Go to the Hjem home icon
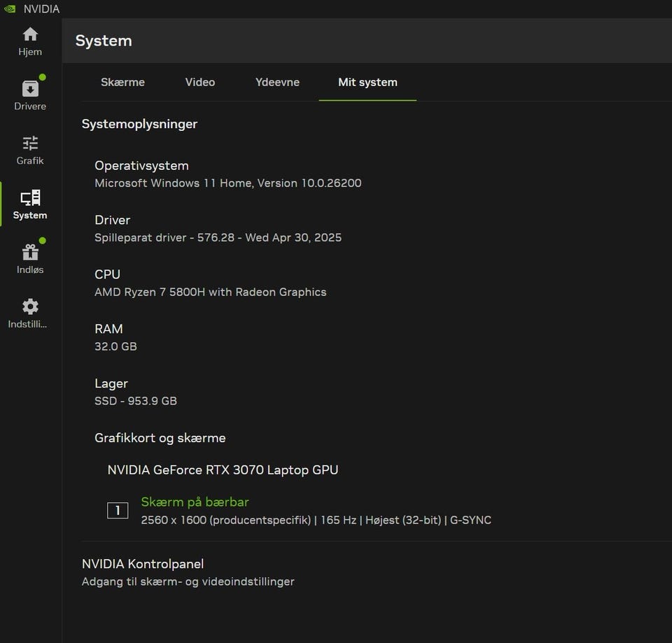Viewport: 672px width, 643px height. [30, 35]
